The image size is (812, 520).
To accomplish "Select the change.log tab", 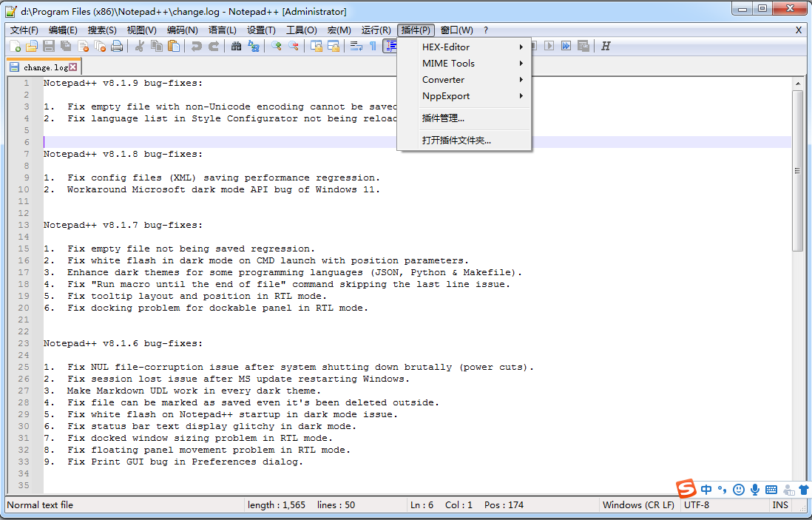I will (x=44, y=67).
